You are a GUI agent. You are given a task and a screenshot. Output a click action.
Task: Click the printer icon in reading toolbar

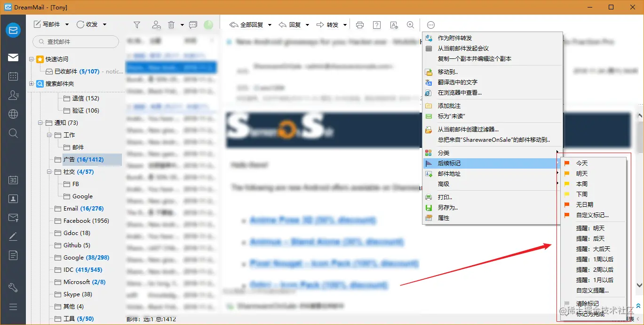360,24
